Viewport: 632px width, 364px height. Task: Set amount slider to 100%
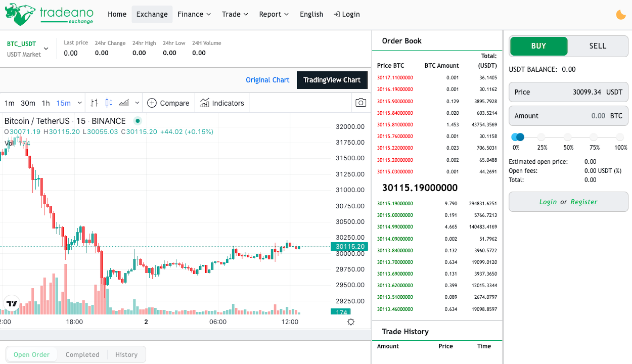620,137
